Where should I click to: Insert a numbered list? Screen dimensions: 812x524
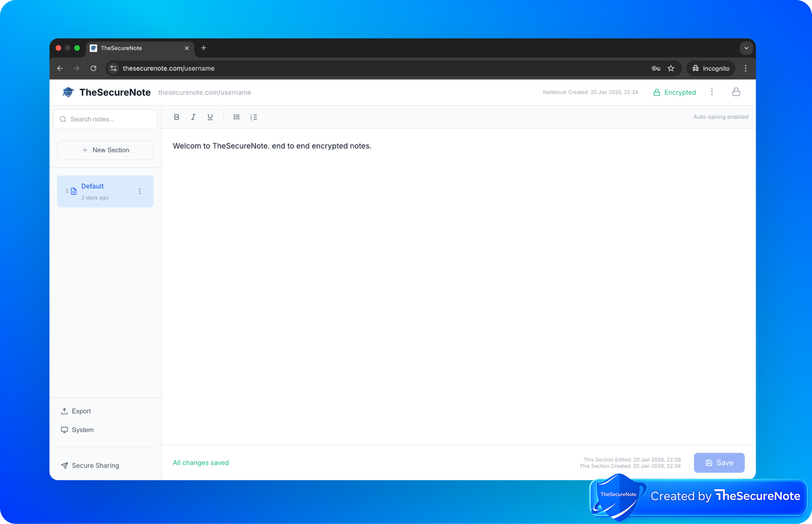click(x=254, y=117)
